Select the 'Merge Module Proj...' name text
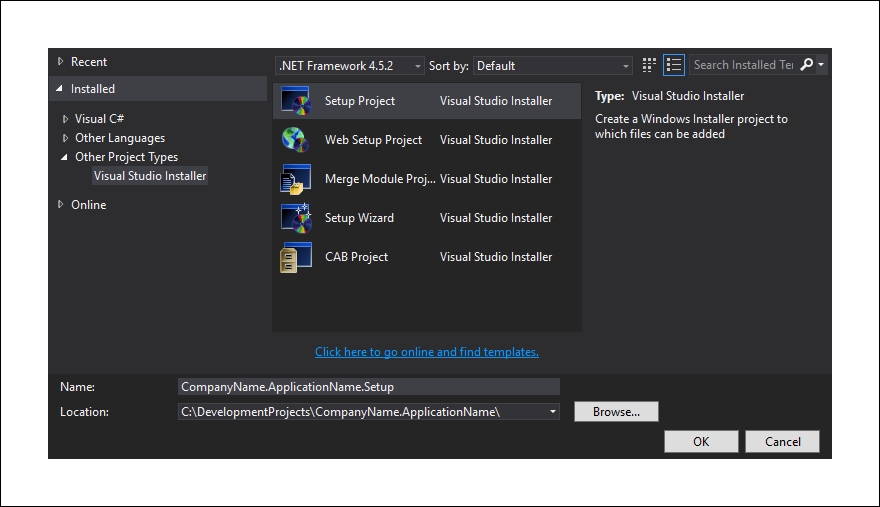880x507 pixels. 380,179
